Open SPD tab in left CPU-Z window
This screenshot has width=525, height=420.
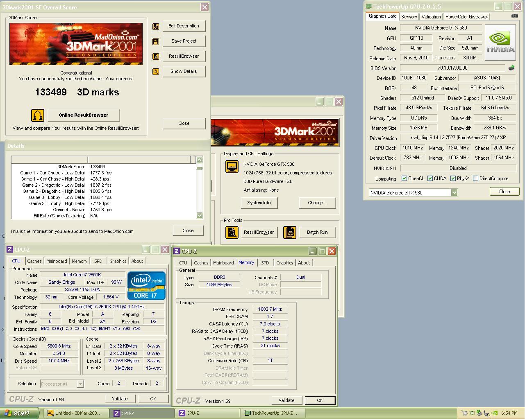pyautogui.click(x=98, y=261)
